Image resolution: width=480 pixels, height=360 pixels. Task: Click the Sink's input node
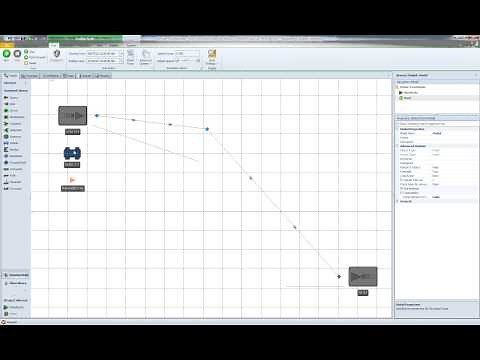point(339,276)
